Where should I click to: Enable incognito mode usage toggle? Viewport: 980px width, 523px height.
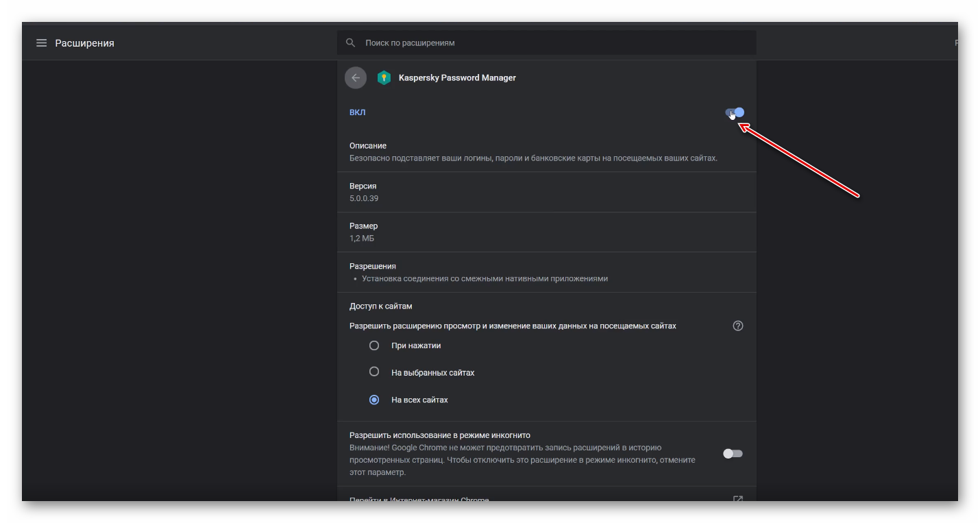tap(733, 454)
